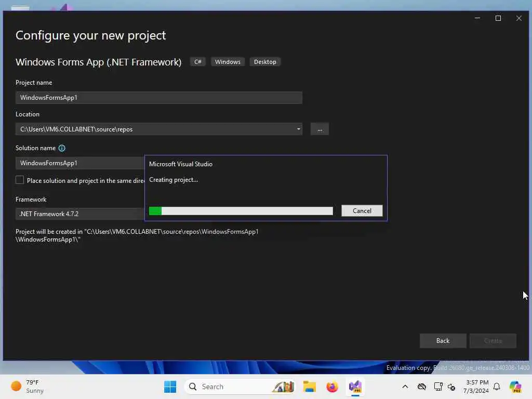
Task: Click the Back button
Action: click(443, 341)
